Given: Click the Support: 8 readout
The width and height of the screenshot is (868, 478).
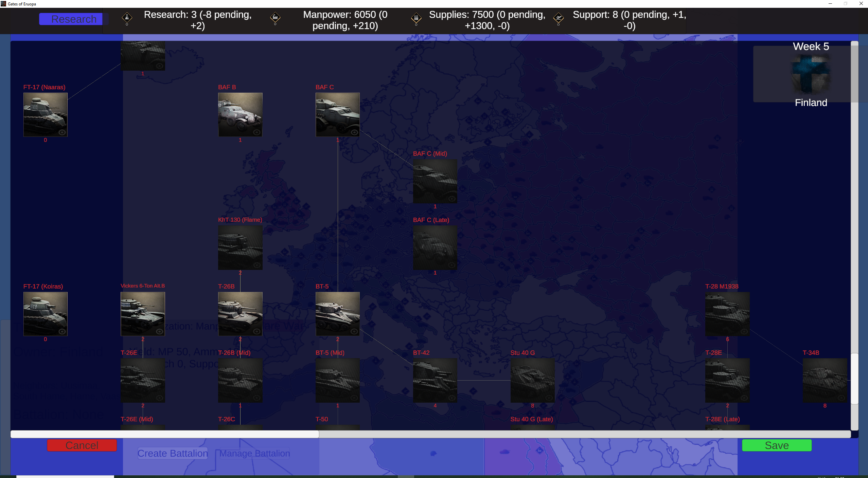Looking at the screenshot, I should pyautogui.click(x=630, y=20).
